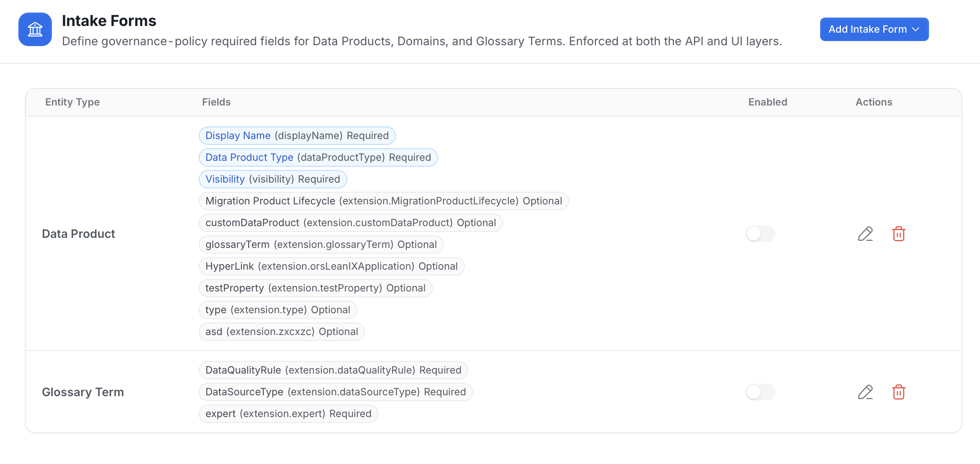Edit the Data Product intake form

coord(865,234)
